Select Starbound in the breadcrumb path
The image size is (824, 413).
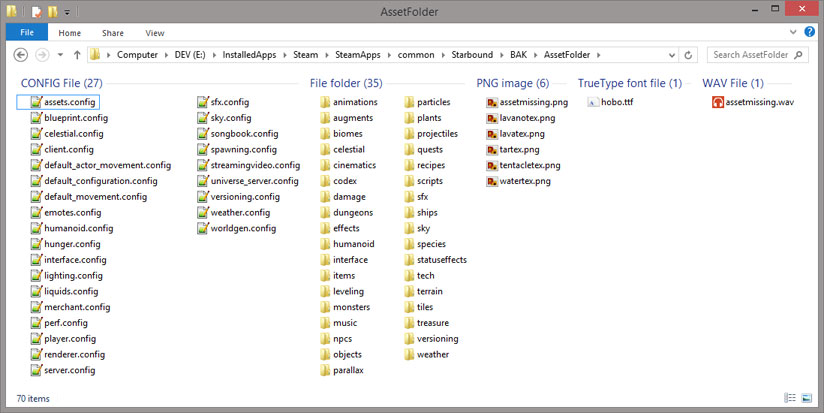point(472,55)
